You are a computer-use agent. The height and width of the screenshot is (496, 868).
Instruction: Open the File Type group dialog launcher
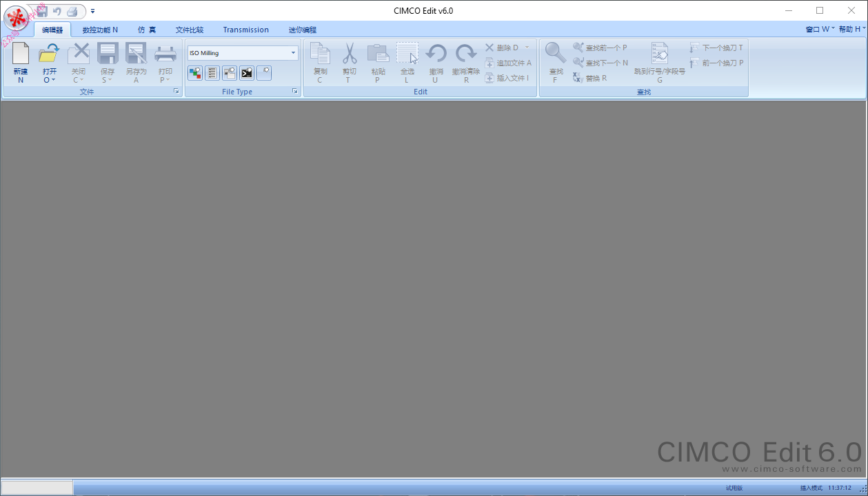(294, 91)
